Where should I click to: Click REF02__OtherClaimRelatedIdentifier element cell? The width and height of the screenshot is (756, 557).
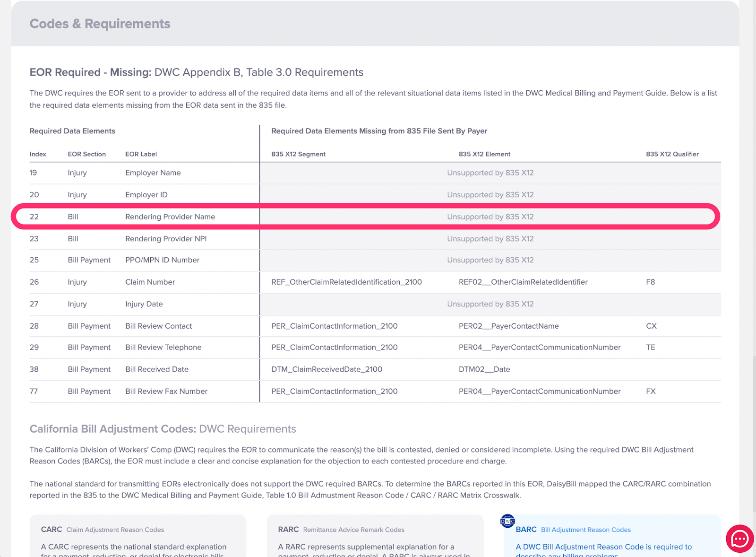click(523, 282)
